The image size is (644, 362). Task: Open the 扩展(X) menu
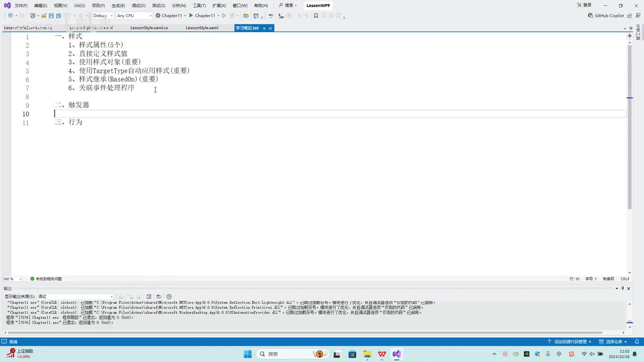(219, 6)
